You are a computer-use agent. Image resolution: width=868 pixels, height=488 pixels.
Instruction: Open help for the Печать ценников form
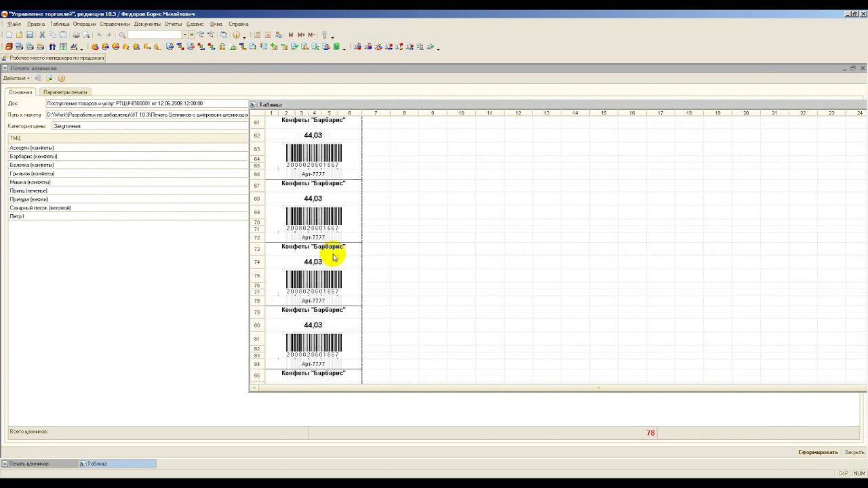tap(61, 79)
